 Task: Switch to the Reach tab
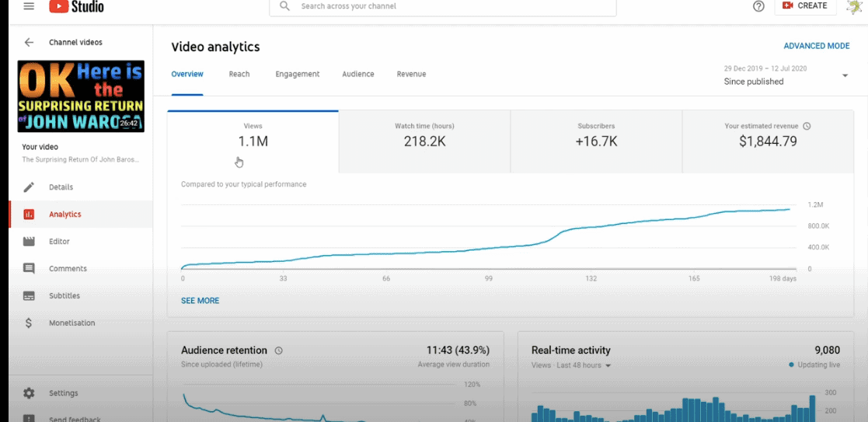(x=239, y=75)
